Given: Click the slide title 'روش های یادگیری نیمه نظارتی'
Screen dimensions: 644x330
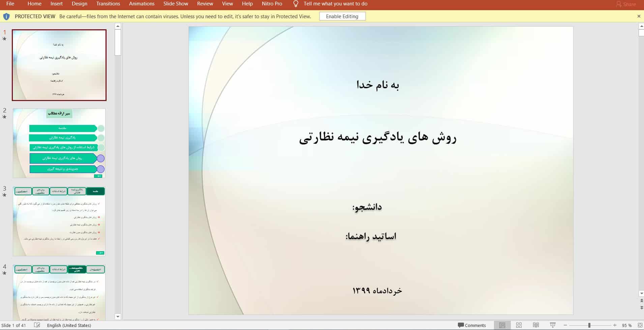Looking at the screenshot, I should [378, 138].
